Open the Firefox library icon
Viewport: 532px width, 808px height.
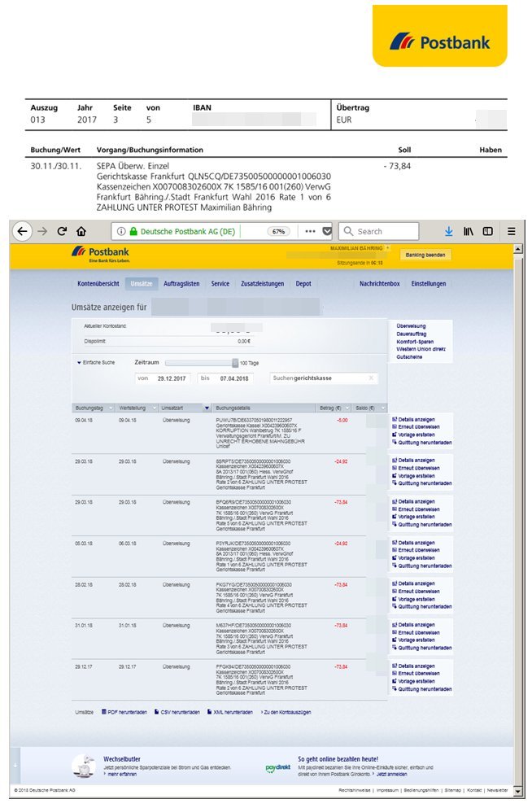click(x=469, y=231)
